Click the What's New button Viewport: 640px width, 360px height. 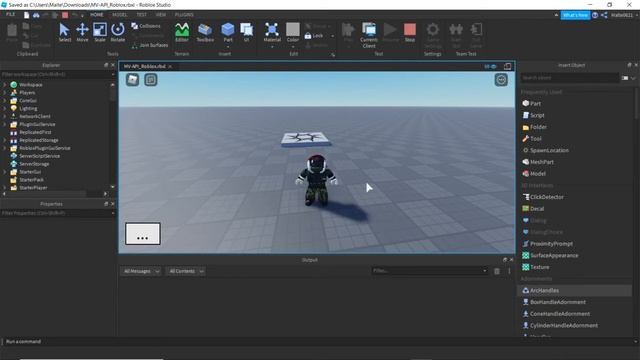pyautogui.click(x=575, y=15)
